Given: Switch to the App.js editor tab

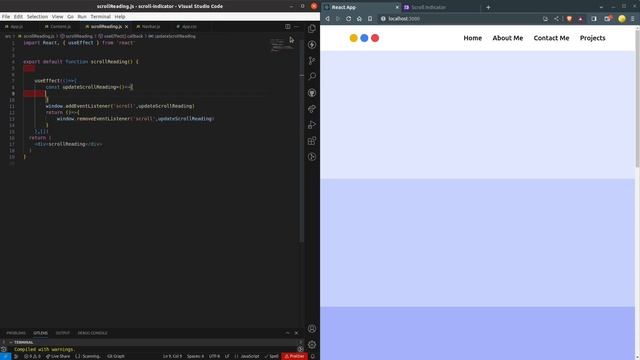Looking at the screenshot, I should (x=16, y=27).
